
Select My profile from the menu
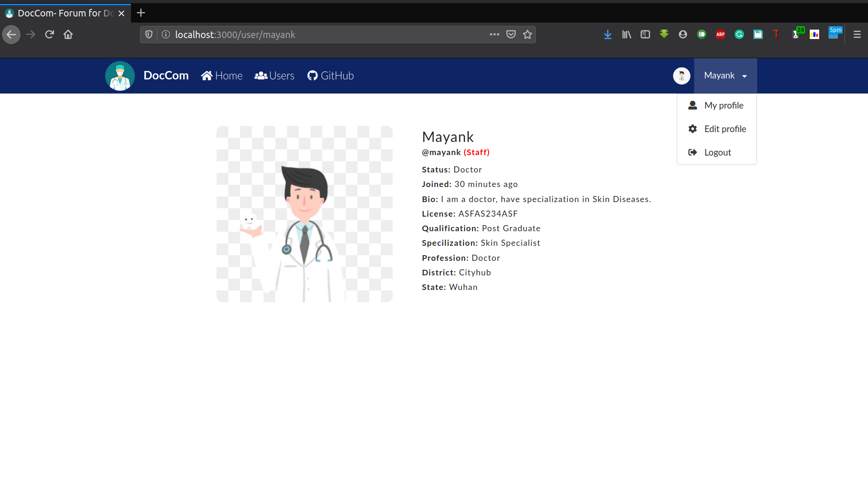tap(717, 105)
